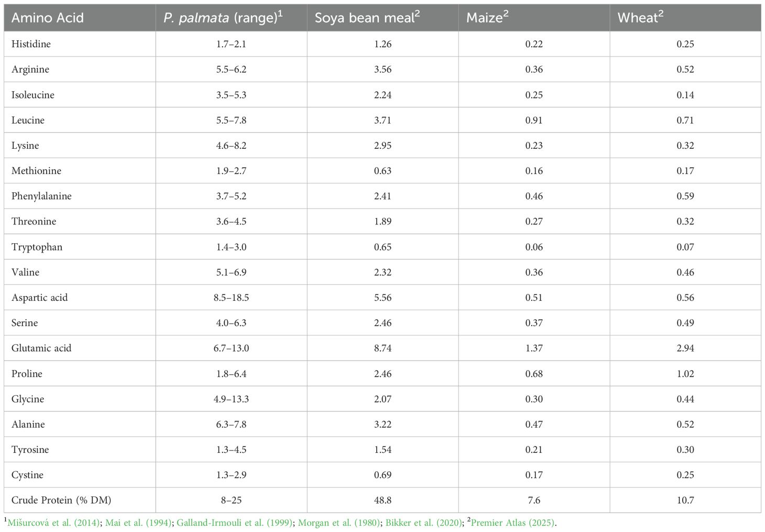Image resolution: width=765 pixels, height=532 pixels.
Task: Select the wheat glutamic acid value 2.94
Action: click(685, 348)
